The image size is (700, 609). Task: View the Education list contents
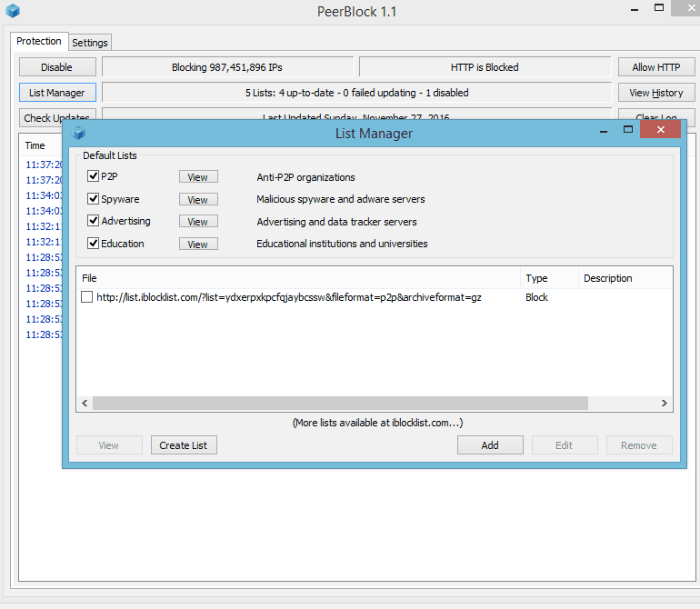pyautogui.click(x=198, y=244)
